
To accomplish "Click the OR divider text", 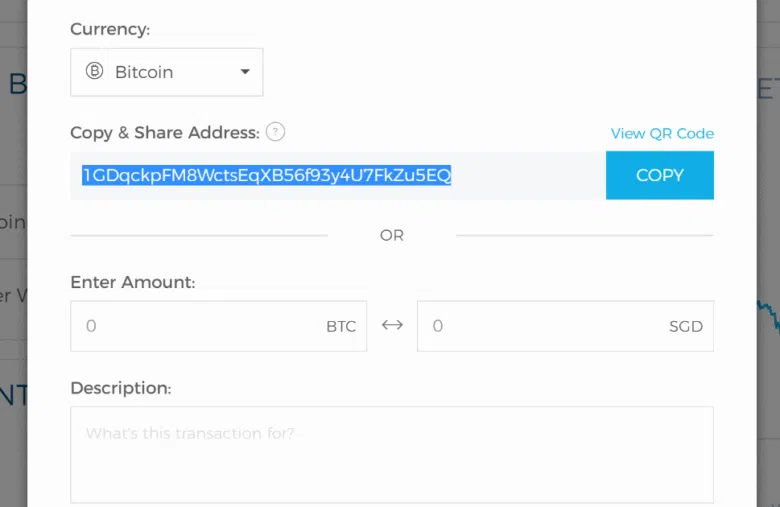I will tap(392, 235).
